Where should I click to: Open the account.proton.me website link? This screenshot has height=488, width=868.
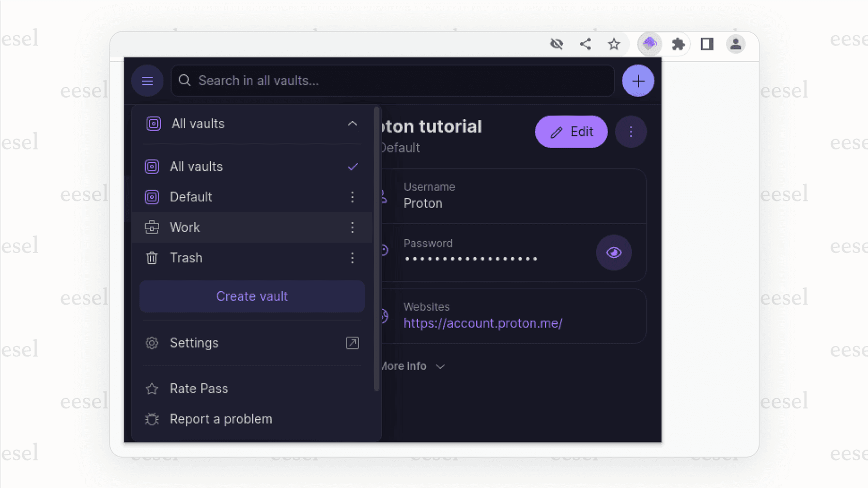[x=484, y=323]
